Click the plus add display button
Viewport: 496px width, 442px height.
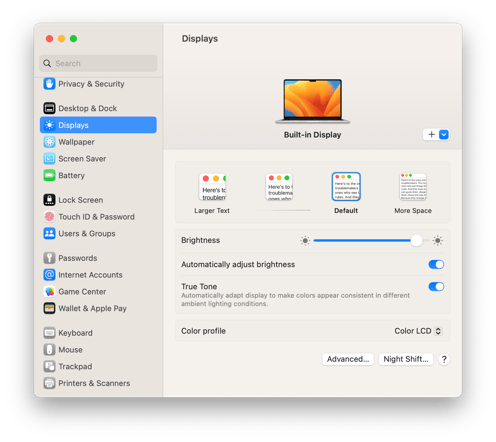pyautogui.click(x=431, y=135)
